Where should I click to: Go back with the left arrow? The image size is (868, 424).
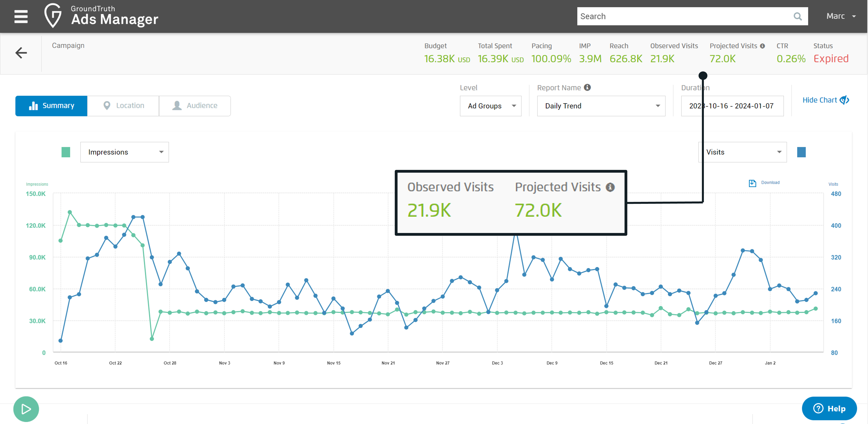(21, 52)
